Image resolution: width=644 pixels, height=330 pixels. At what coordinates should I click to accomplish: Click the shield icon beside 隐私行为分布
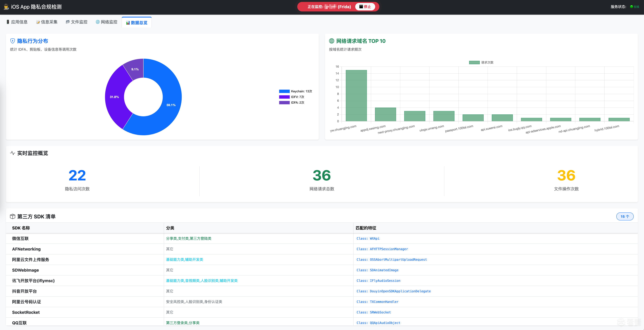pos(12,41)
